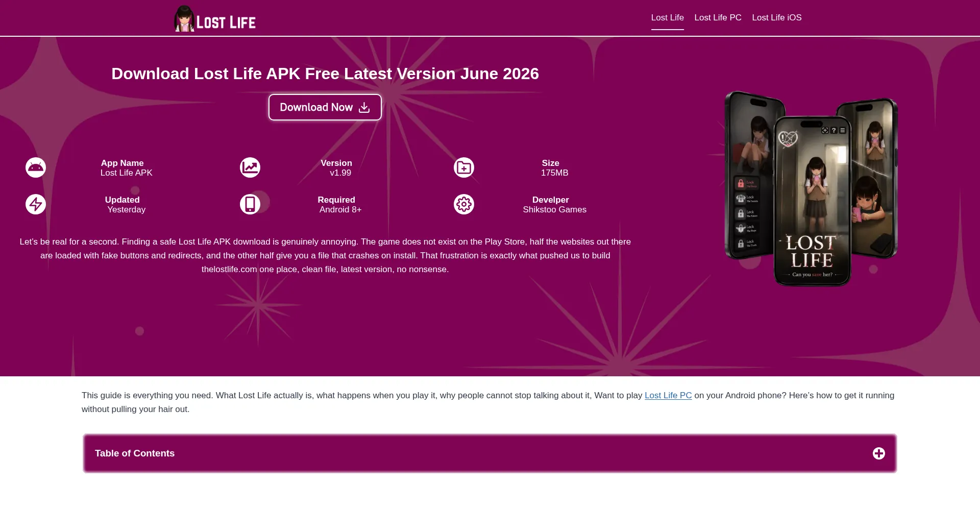Click the Table of Contents heading
This screenshot has width=980, height=507.
(135, 453)
